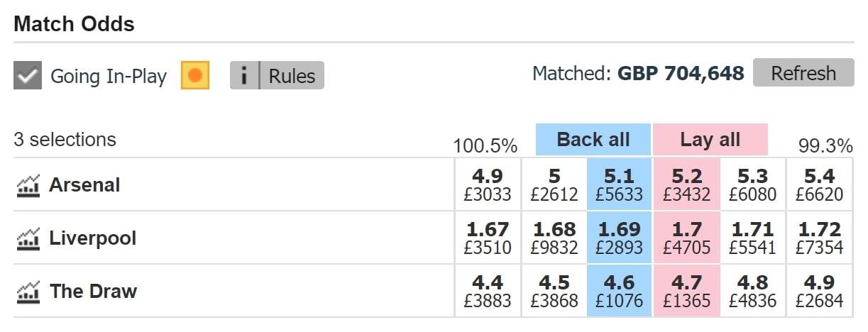Click the orange in-play indicator icon
868x332 pixels.
pos(195,75)
